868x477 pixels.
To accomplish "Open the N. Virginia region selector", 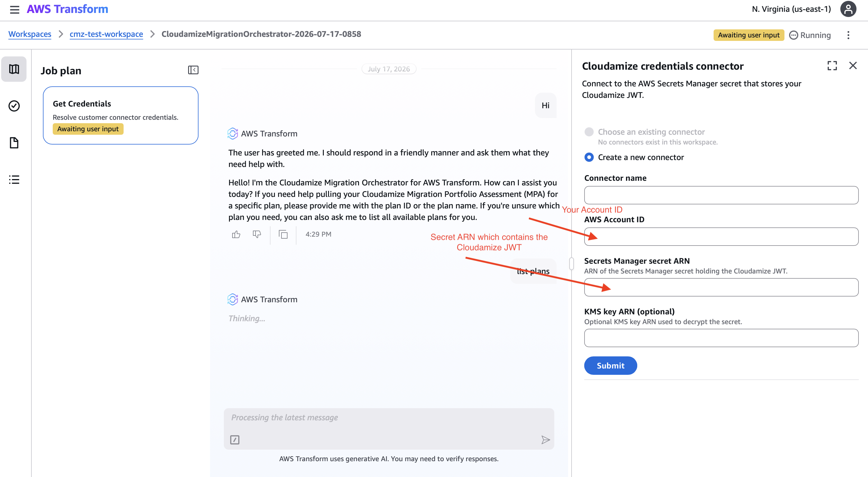I will point(791,9).
